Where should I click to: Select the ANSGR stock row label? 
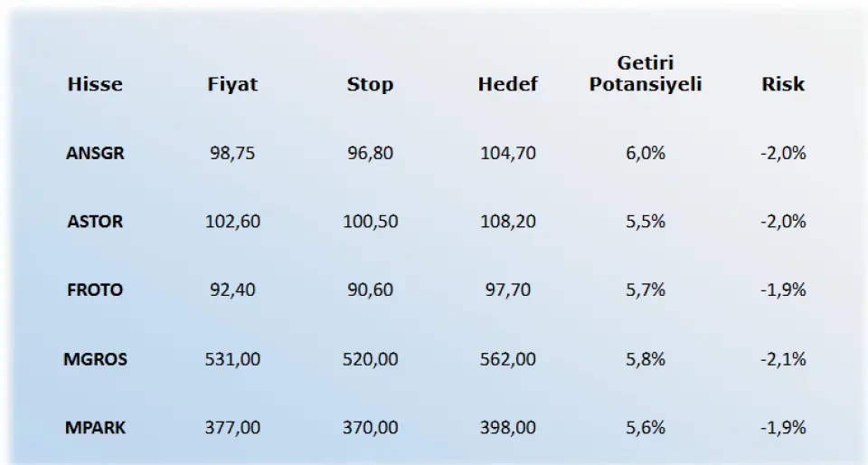point(95,153)
